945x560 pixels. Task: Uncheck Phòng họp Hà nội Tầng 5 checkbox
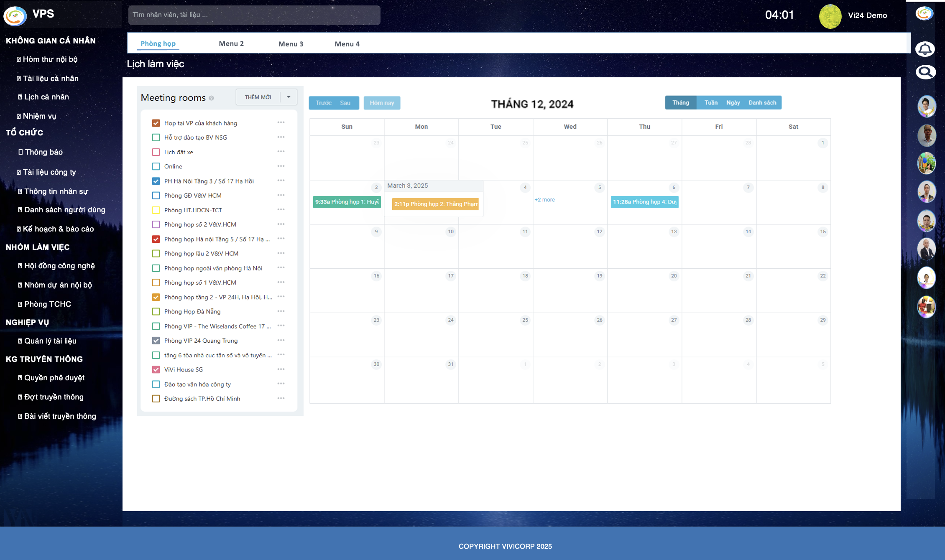(156, 239)
